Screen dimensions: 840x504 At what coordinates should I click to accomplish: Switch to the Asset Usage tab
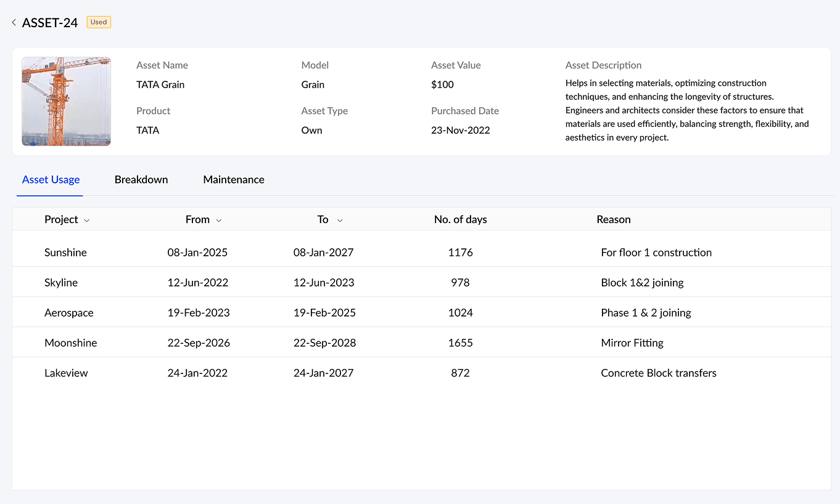click(x=51, y=180)
